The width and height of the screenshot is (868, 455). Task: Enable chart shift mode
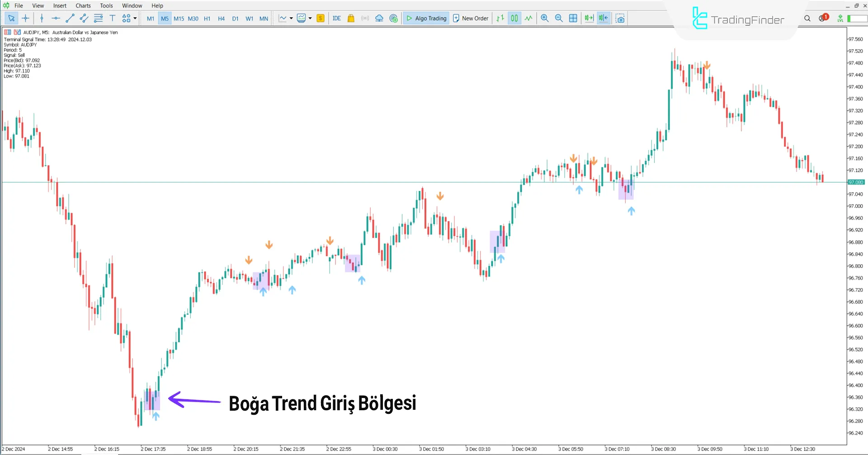(x=603, y=18)
